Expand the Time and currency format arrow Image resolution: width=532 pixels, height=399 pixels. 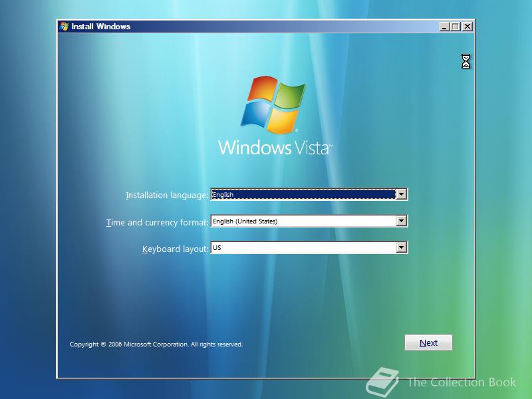tap(401, 221)
